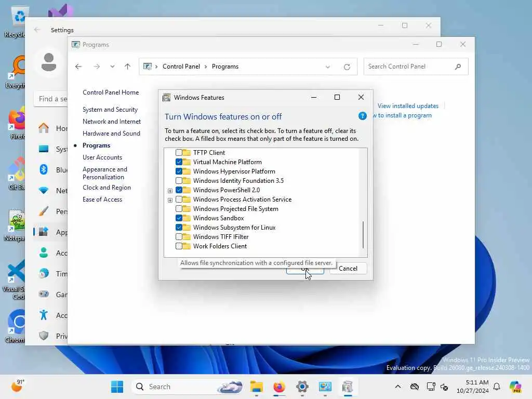Expand the Windows PowerShell 2.0 node
532x399 pixels.
170,191
